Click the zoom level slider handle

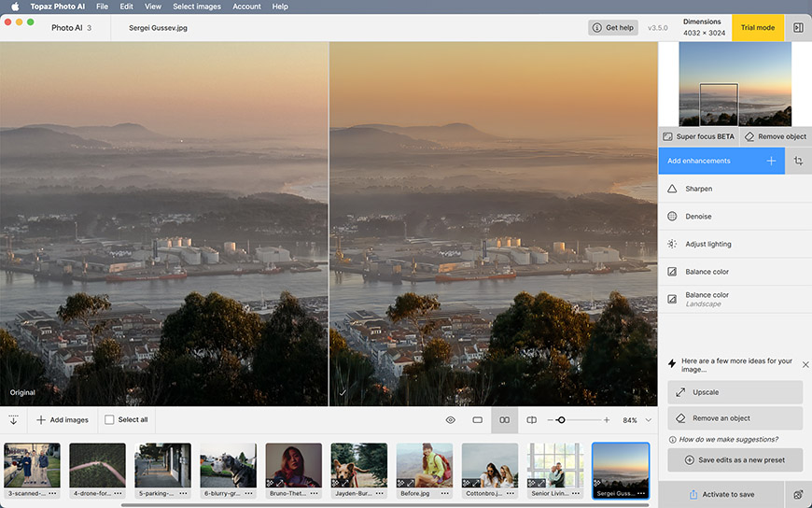pos(561,420)
